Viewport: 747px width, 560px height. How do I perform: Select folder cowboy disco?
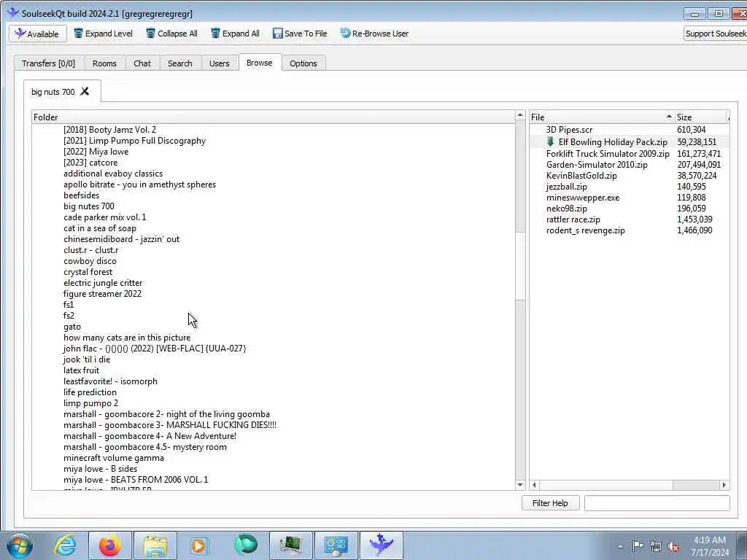click(90, 261)
